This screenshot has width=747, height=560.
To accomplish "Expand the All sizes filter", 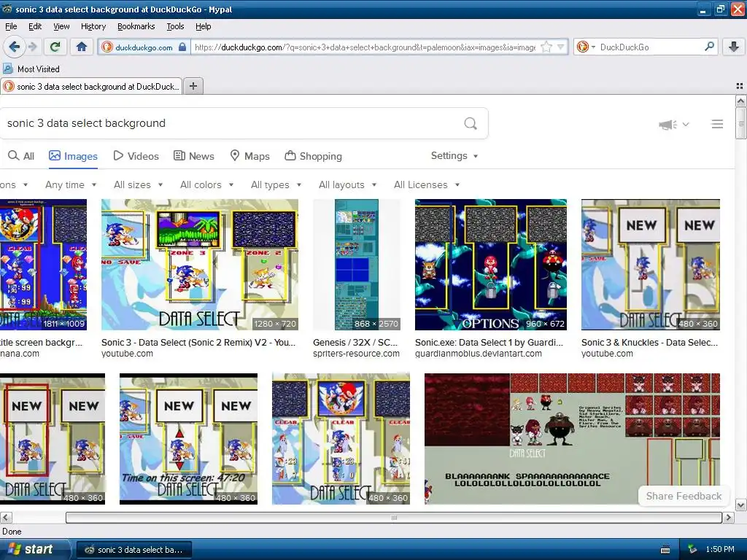I will coord(138,184).
